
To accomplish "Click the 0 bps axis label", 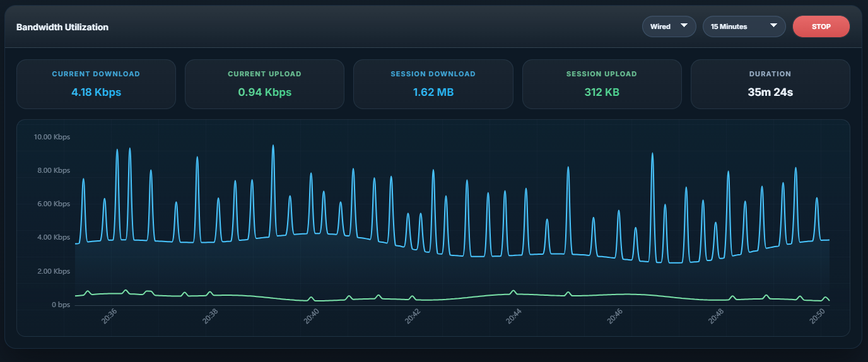I will click(x=60, y=305).
